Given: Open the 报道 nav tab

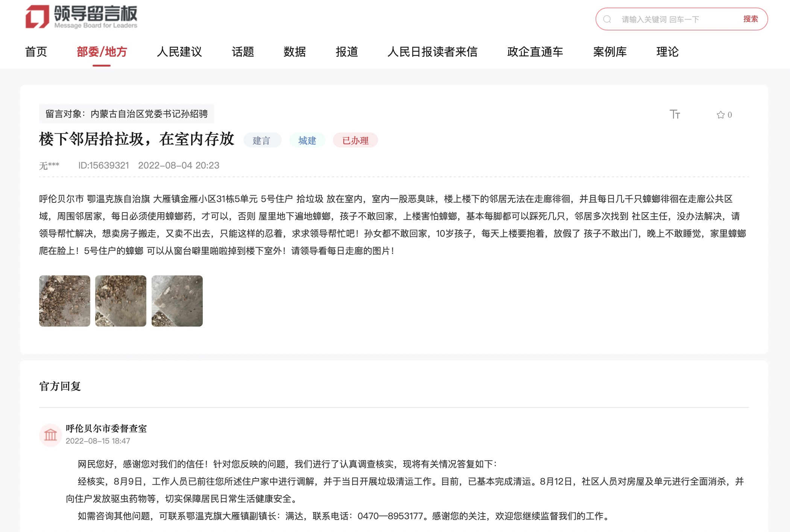Looking at the screenshot, I should 347,52.
